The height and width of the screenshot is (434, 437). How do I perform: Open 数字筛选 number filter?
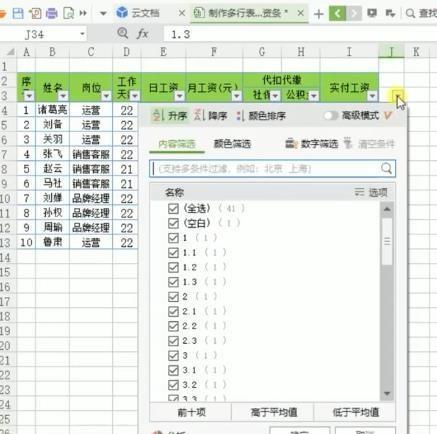pos(312,144)
